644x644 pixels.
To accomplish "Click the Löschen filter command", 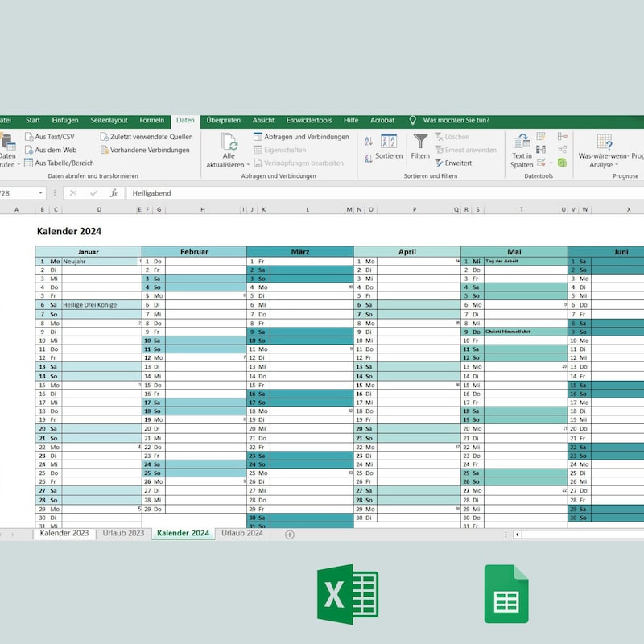I will click(452, 137).
